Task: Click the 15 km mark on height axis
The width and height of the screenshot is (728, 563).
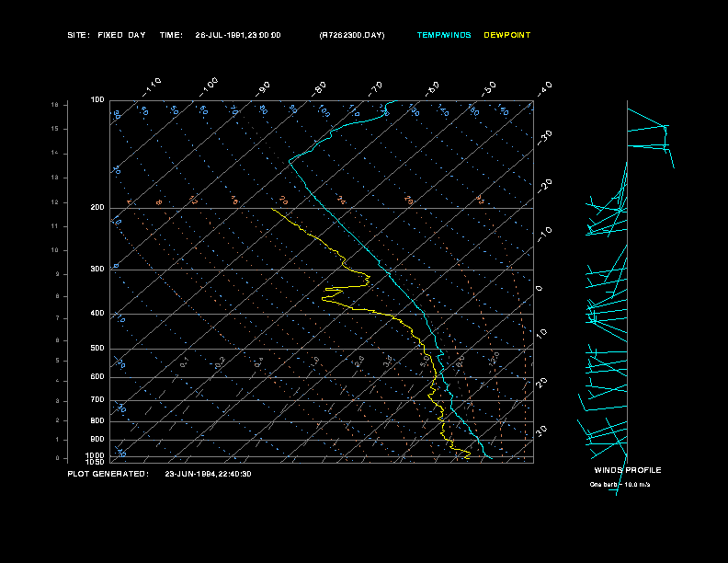Action: (x=55, y=129)
